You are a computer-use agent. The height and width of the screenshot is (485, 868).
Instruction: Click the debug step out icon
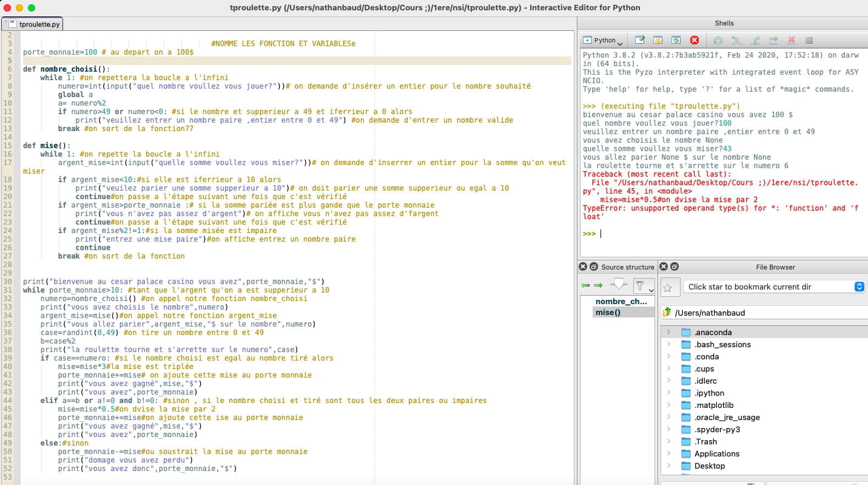(755, 40)
